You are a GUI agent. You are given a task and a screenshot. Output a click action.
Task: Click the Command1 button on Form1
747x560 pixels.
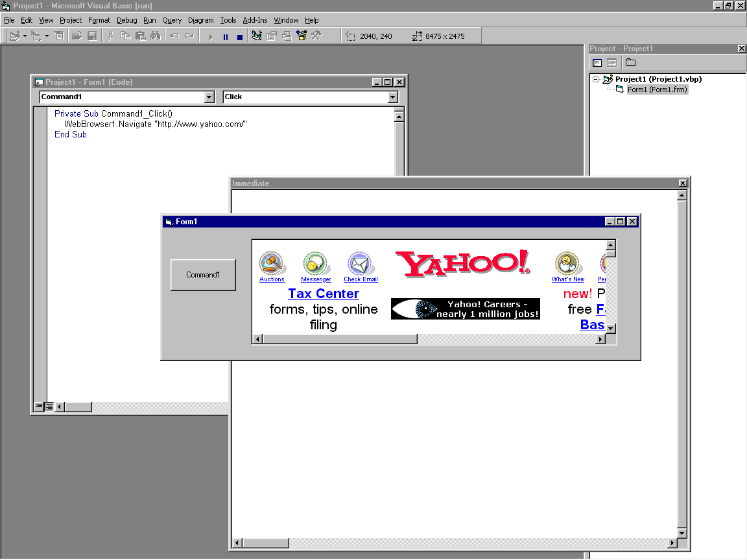(203, 275)
